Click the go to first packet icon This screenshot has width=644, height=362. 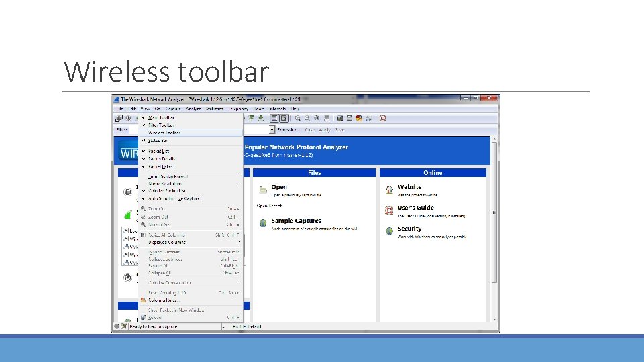pyautogui.click(x=251, y=118)
